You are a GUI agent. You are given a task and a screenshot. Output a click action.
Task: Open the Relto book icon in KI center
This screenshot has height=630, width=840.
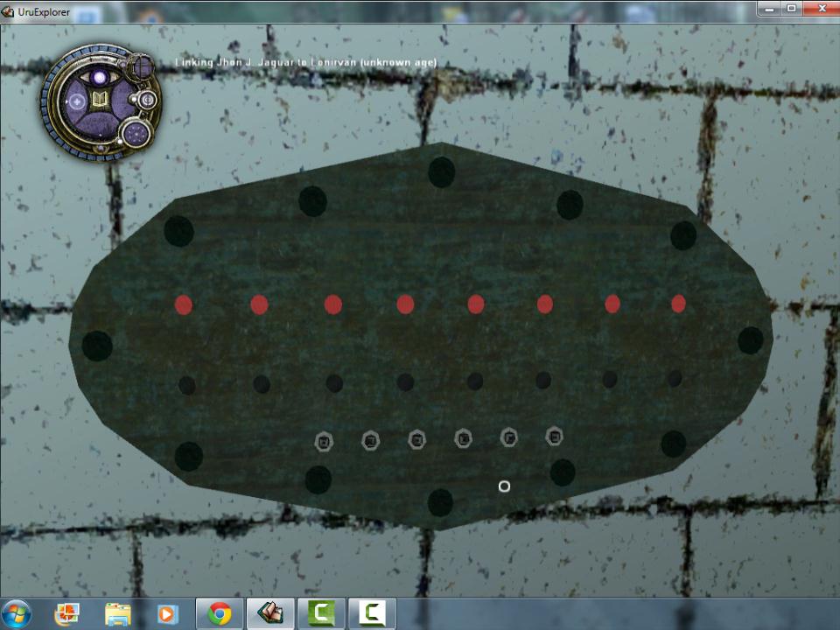[100, 100]
